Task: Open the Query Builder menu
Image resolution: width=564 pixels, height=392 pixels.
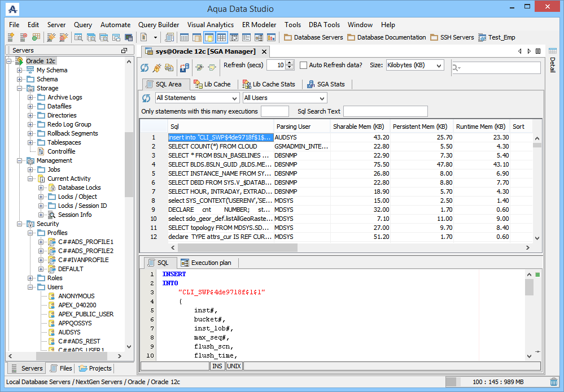Action: pyautogui.click(x=159, y=25)
